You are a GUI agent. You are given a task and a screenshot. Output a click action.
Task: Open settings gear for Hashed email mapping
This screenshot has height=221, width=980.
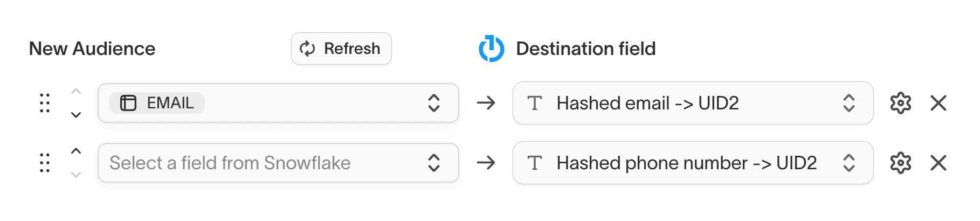pyautogui.click(x=900, y=103)
